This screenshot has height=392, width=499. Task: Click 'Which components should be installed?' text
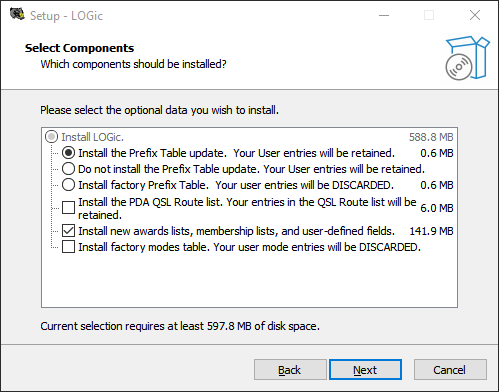(x=133, y=64)
